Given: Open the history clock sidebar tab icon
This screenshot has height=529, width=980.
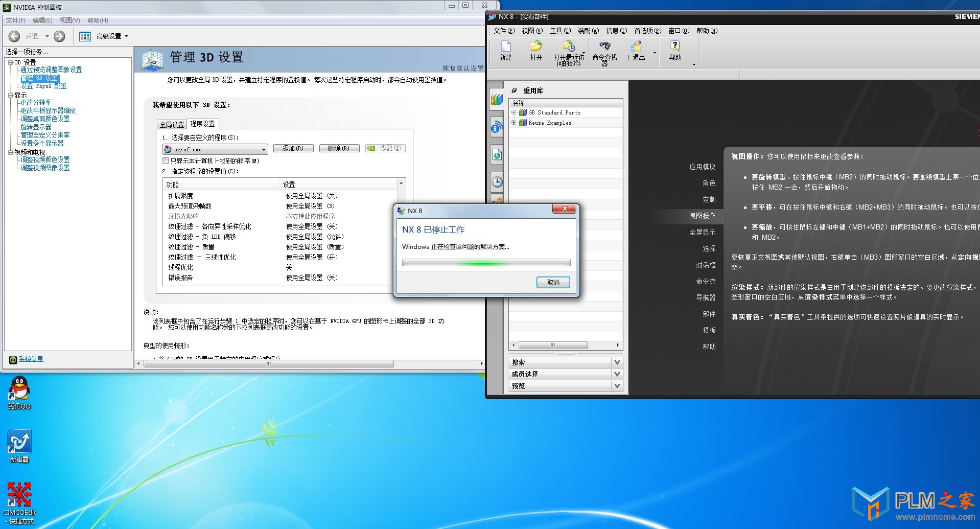Looking at the screenshot, I should tap(497, 181).
